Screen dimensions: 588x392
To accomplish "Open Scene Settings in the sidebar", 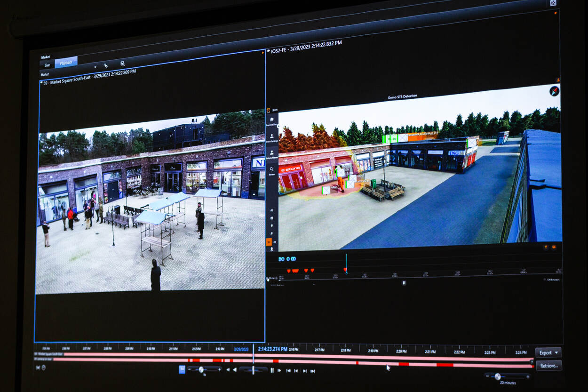I will coord(272,137).
